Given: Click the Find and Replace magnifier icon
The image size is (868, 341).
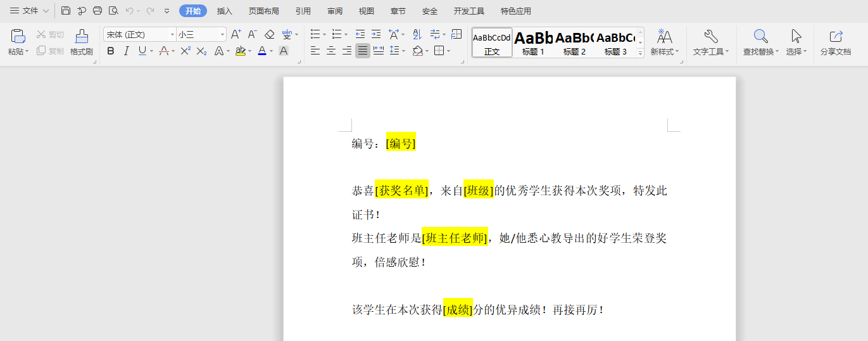Looking at the screenshot, I should (761, 36).
